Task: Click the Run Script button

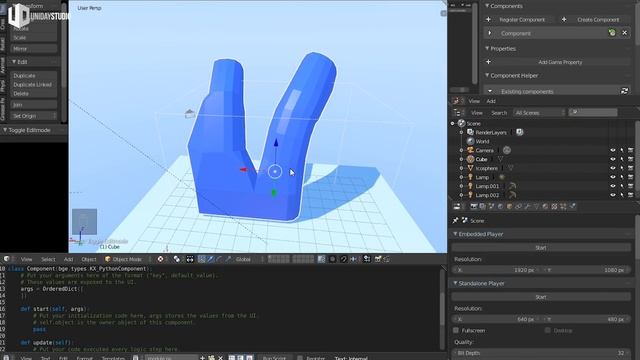Action: (x=274, y=358)
